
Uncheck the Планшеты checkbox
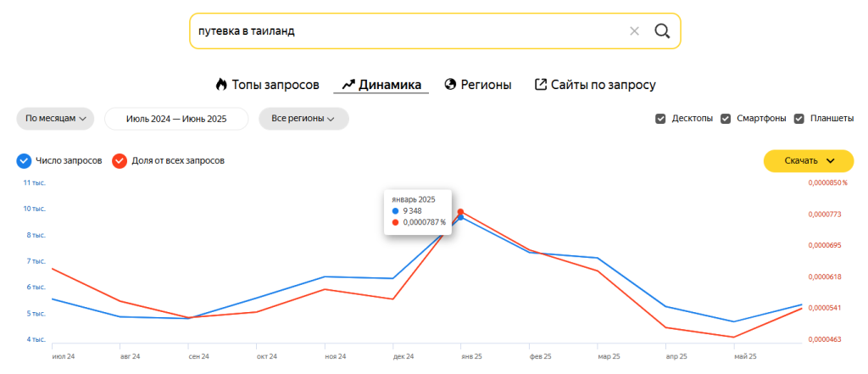(x=798, y=119)
